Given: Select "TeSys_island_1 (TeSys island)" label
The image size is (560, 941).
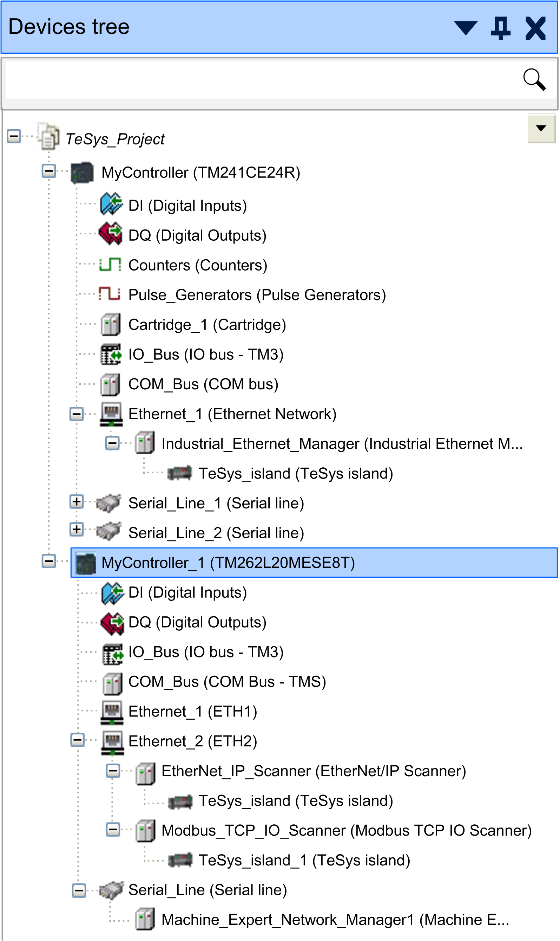Looking at the screenshot, I should pos(304,861).
